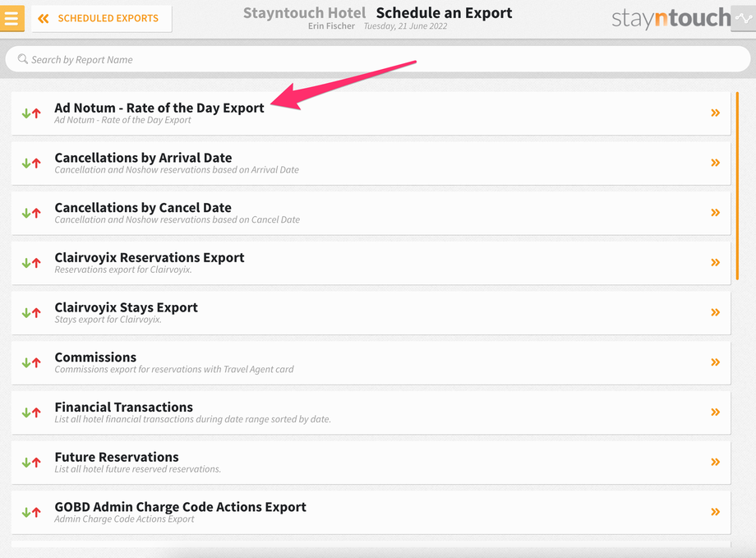The height and width of the screenshot is (558, 756).
Task: Click the 'Schedule an Export' heading
Action: [444, 13]
